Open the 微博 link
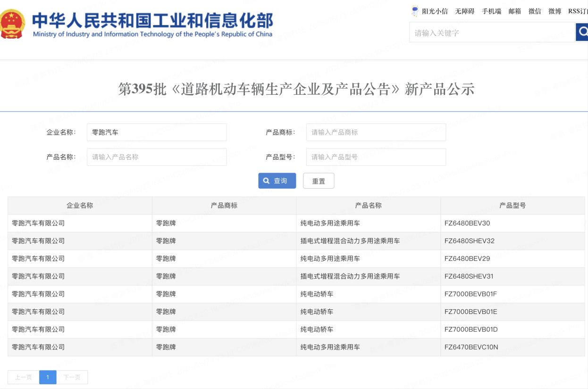 coord(555,11)
